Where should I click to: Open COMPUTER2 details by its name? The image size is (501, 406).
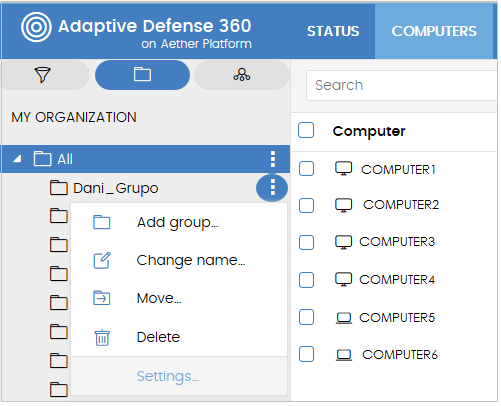click(401, 205)
